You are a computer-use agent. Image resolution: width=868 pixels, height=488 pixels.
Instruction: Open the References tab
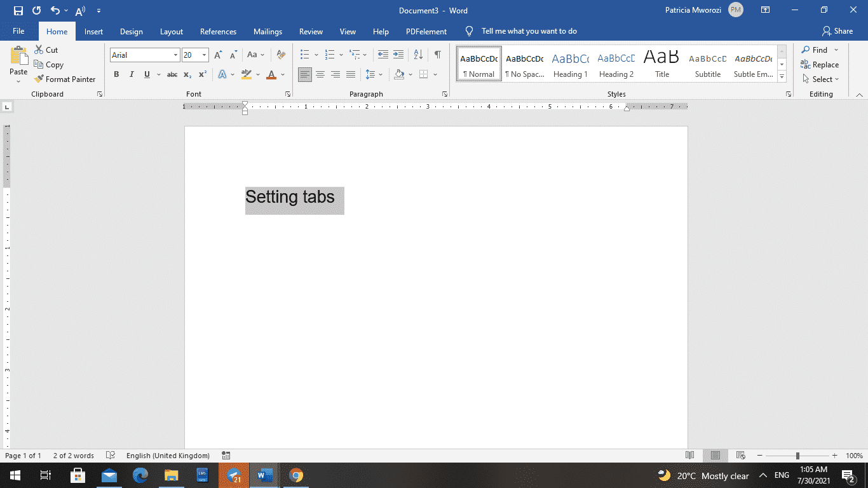(218, 31)
